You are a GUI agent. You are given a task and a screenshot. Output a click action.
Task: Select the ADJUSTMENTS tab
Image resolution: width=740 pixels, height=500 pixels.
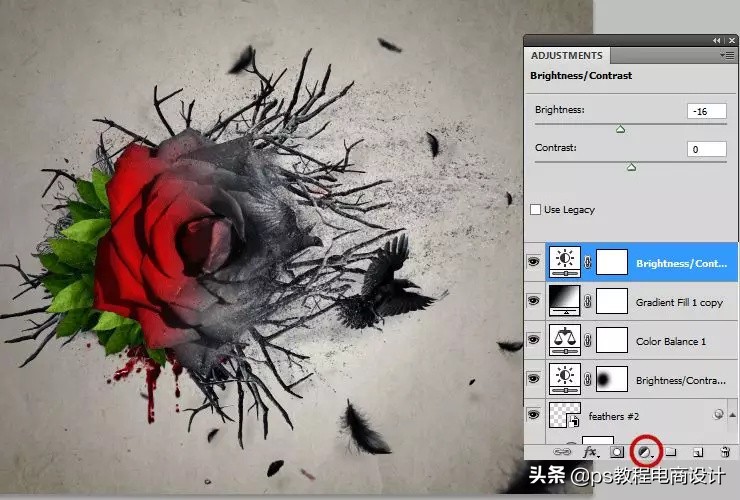(x=566, y=56)
